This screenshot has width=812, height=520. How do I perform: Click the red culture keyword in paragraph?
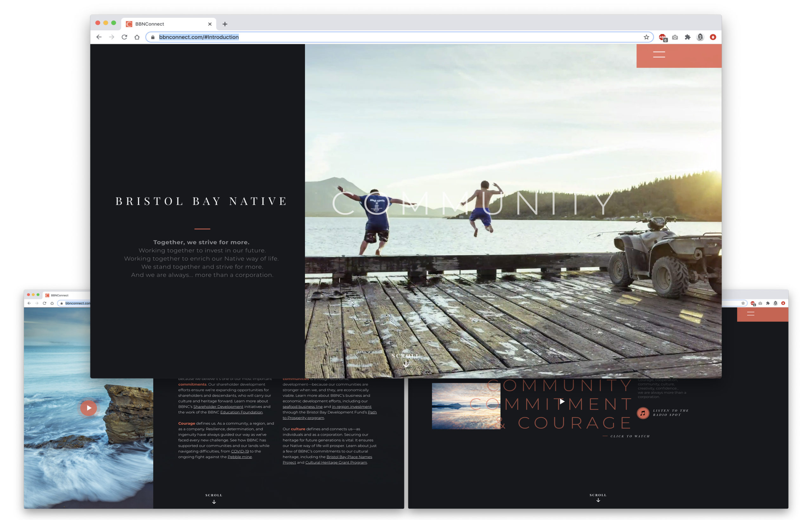(298, 429)
